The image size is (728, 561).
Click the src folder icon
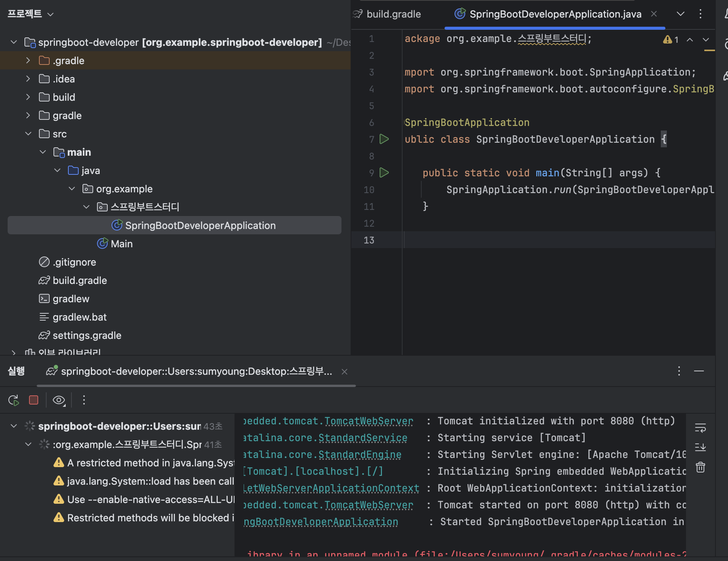tap(44, 134)
